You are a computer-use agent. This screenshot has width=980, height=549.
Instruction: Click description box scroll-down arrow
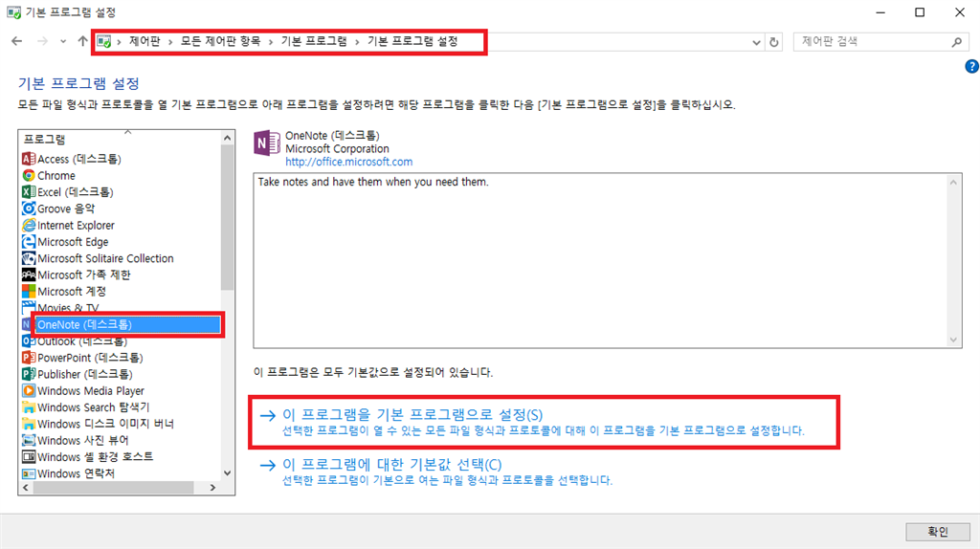pyautogui.click(x=953, y=340)
